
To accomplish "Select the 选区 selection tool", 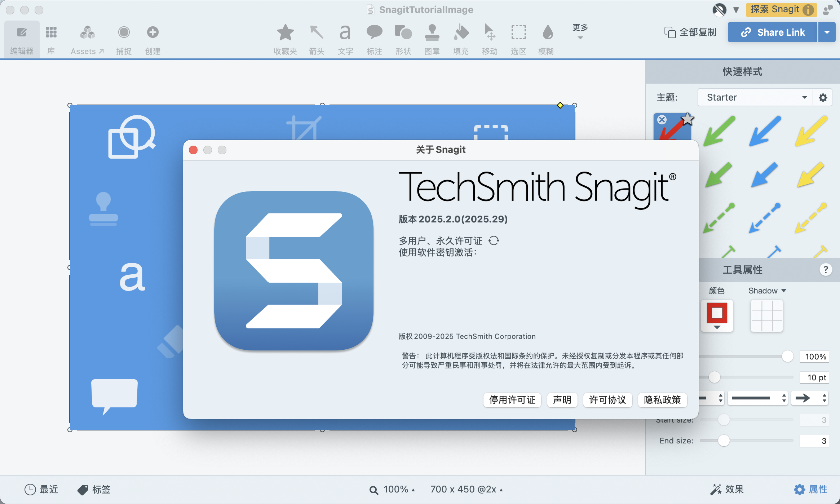I will click(518, 40).
